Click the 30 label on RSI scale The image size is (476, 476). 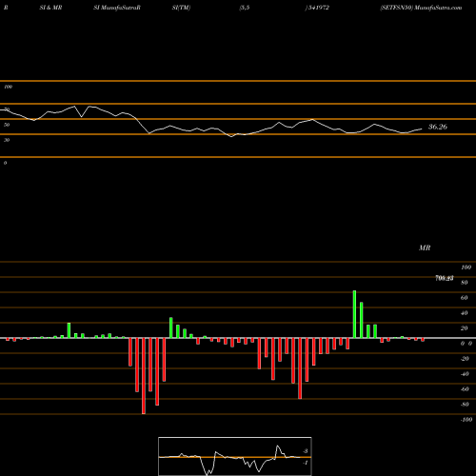coord(7,140)
